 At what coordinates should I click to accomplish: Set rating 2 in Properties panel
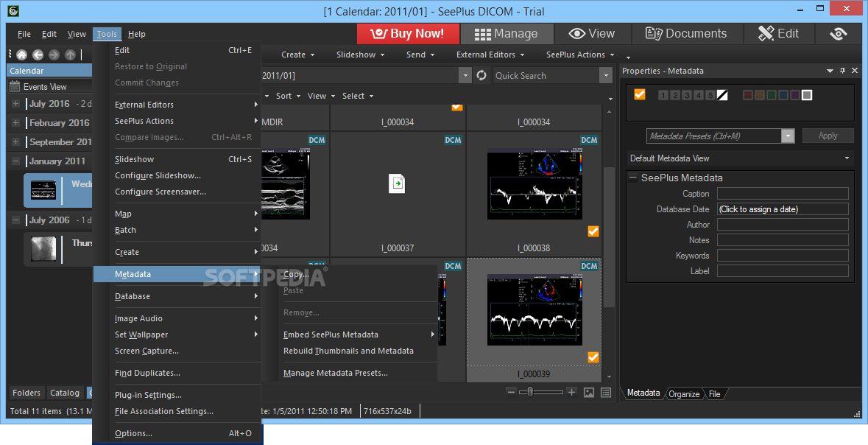(x=675, y=95)
